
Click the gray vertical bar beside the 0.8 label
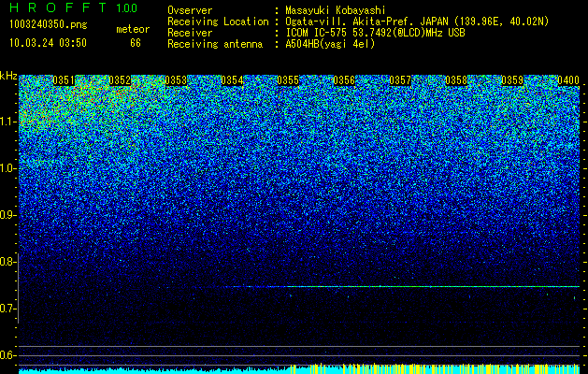(18, 288)
